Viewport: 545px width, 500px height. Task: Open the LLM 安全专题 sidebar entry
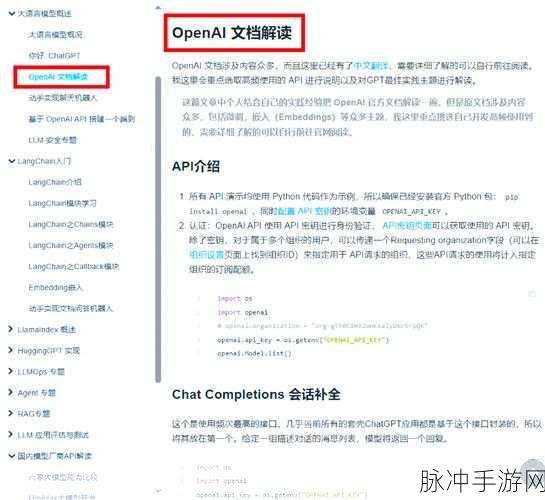point(52,140)
